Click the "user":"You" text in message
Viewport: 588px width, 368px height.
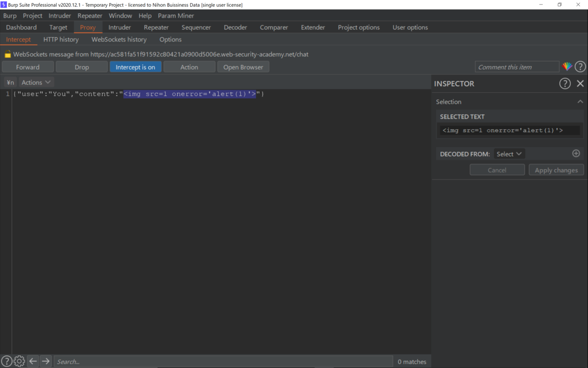point(44,94)
